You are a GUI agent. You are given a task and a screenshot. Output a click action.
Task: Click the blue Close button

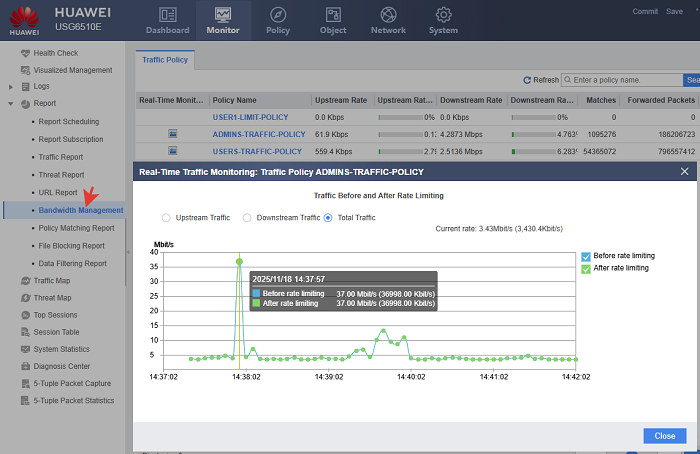coord(664,436)
